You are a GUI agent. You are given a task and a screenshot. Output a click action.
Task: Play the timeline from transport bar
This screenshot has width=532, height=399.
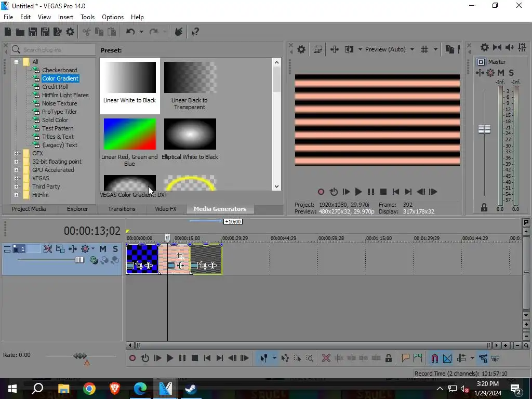click(170, 358)
